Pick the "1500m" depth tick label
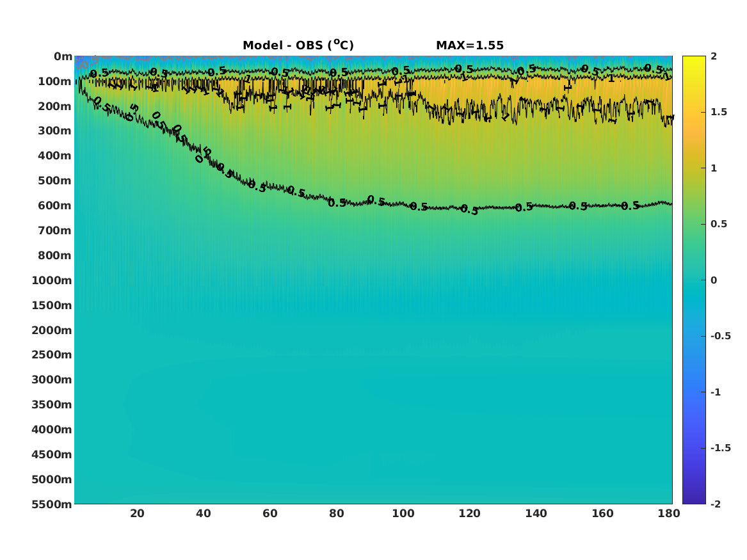The image size is (747, 560). (52, 305)
